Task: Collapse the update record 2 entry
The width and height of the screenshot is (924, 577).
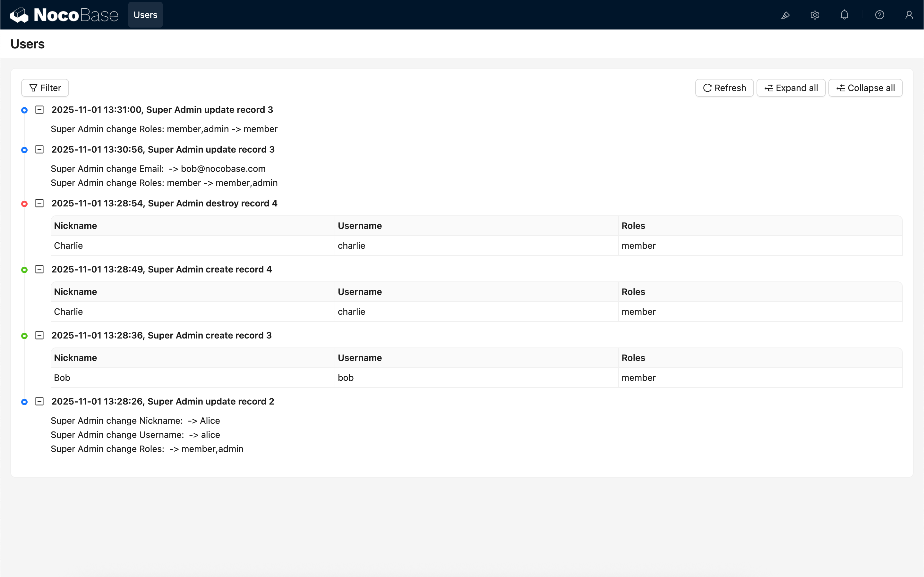Action: (x=39, y=401)
